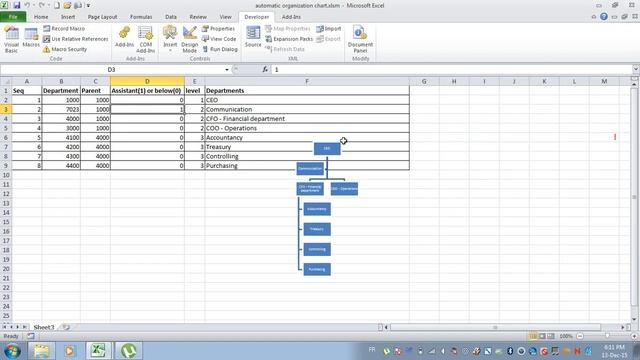Open COM Add-Ins dialog
This screenshot has height=360, width=640.
[146, 40]
